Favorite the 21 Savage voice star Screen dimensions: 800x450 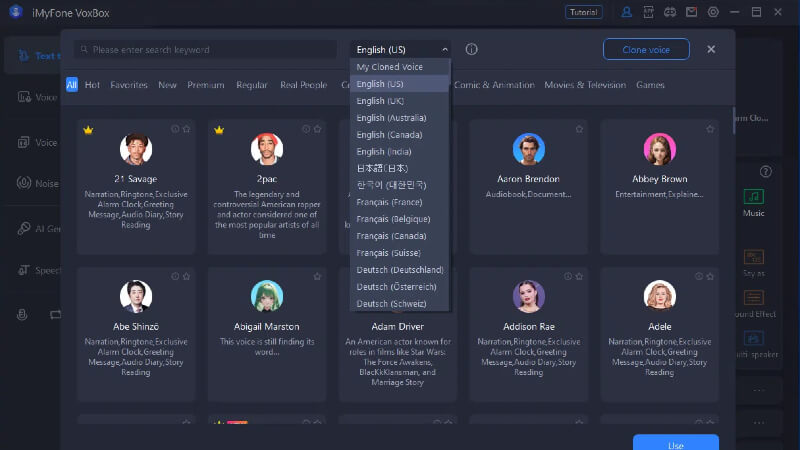[186, 129]
